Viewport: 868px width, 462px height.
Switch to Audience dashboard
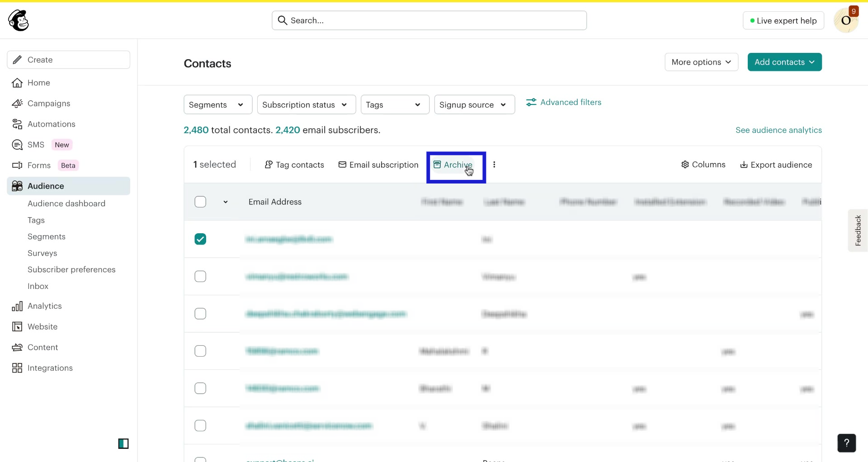pyautogui.click(x=66, y=203)
